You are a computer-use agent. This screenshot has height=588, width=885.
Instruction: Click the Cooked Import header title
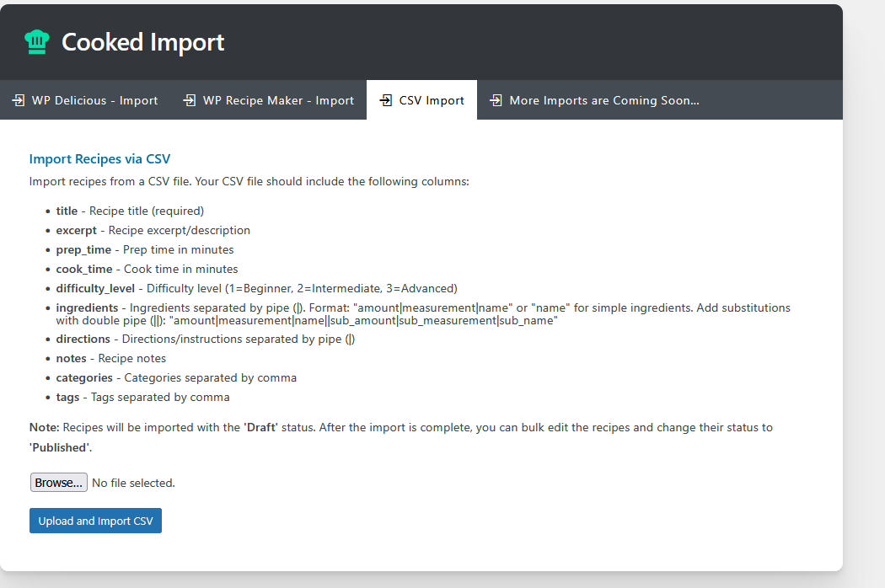coord(143,42)
